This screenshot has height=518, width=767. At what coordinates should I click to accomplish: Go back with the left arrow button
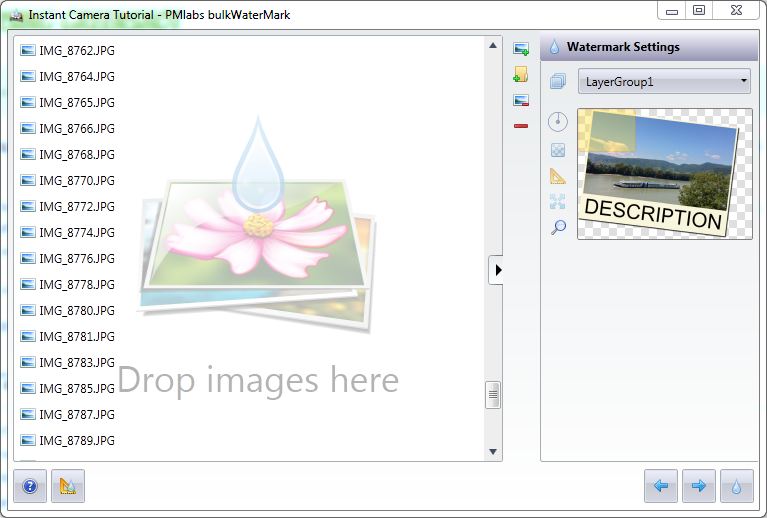click(661, 486)
